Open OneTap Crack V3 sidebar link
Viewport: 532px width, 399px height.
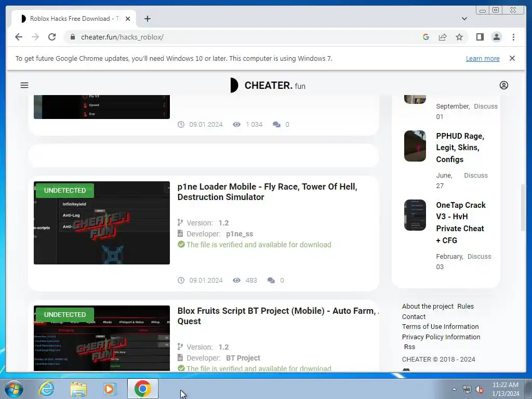coord(461,222)
